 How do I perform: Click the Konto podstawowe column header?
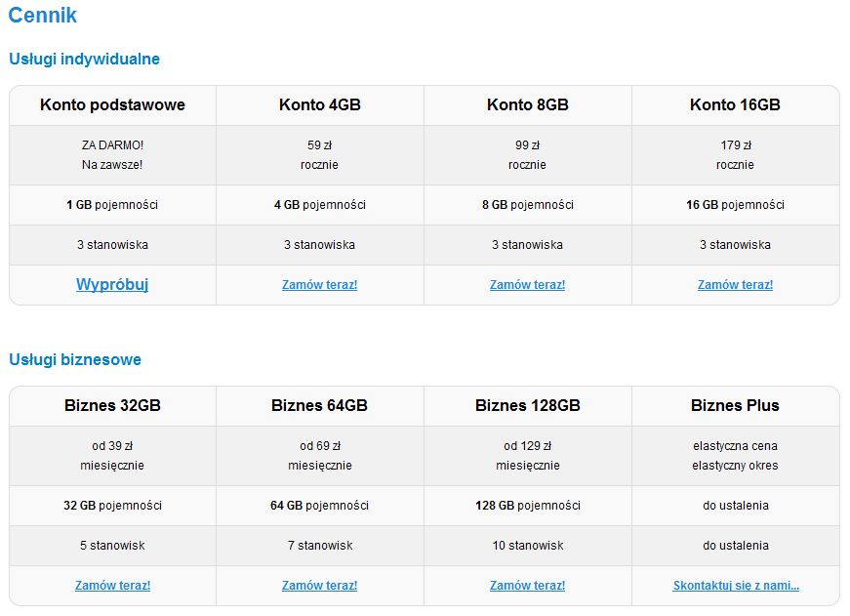click(x=112, y=104)
